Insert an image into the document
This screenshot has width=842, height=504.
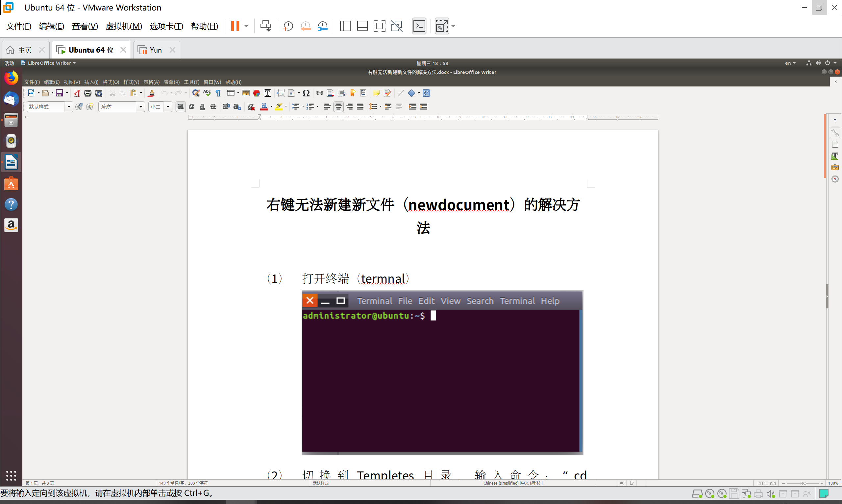246,93
